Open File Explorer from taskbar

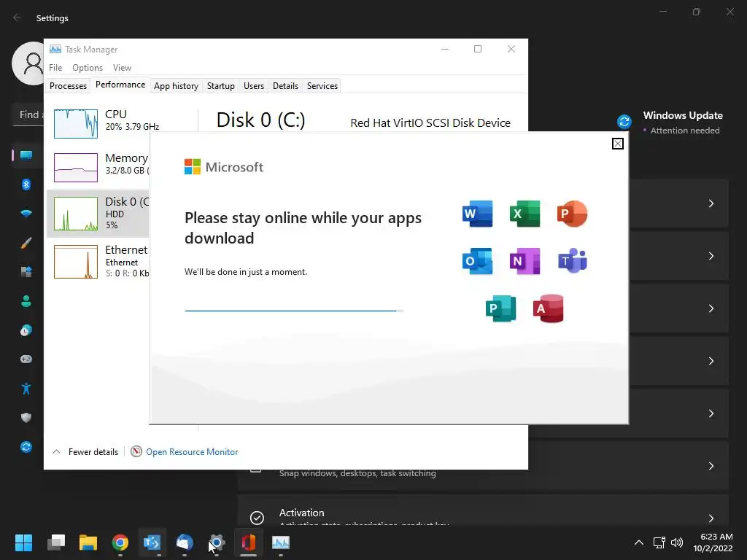88,542
